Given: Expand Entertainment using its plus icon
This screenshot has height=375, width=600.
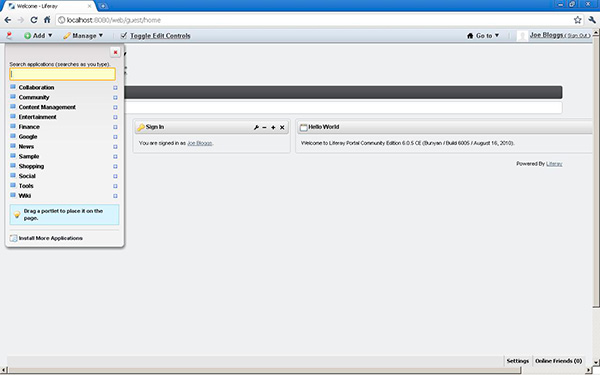Looking at the screenshot, I should point(115,117).
